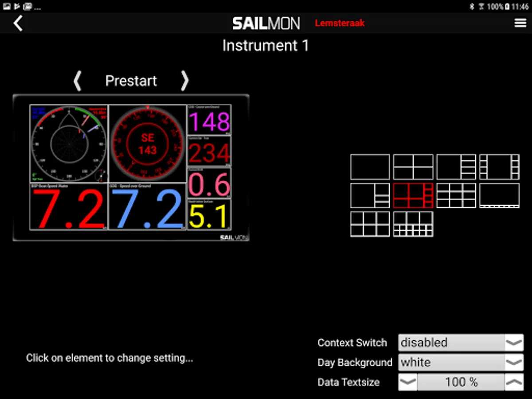The height and width of the screenshot is (399, 532).
Task: Open the Day Background dropdown
Action: (461, 362)
